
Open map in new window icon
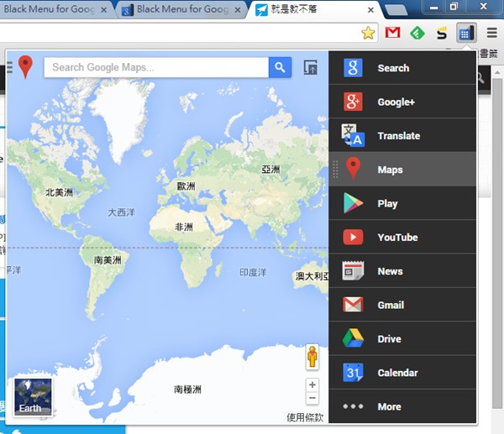coord(311,67)
